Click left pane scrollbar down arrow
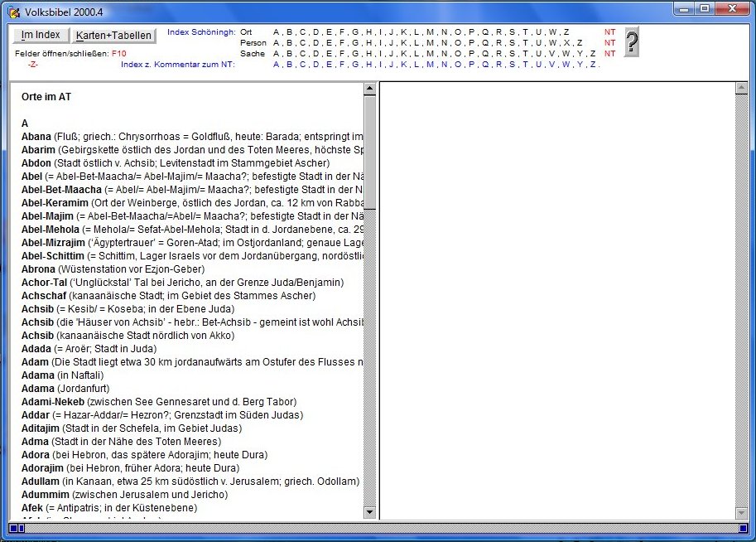Screen dimensions: 756x542 click(x=370, y=512)
